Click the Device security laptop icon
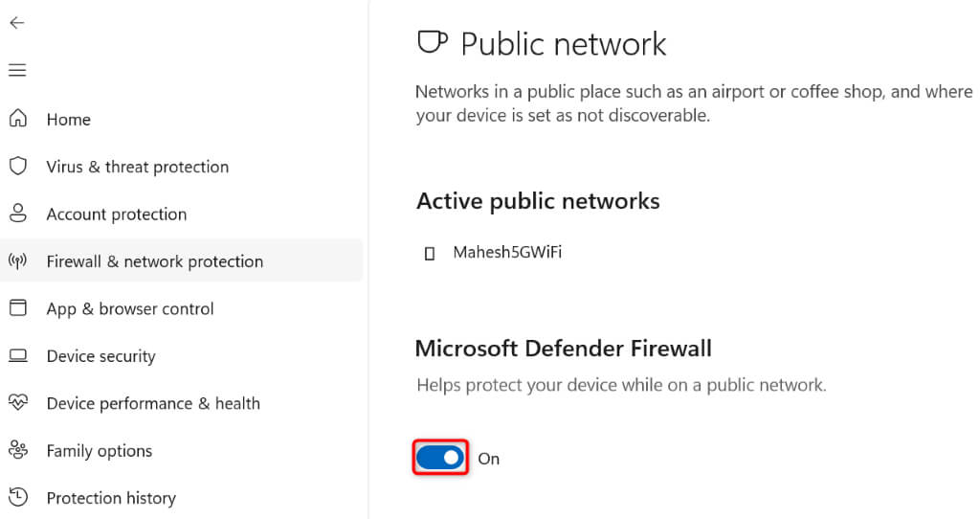Image resolution: width=980 pixels, height=519 pixels. (x=17, y=355)
